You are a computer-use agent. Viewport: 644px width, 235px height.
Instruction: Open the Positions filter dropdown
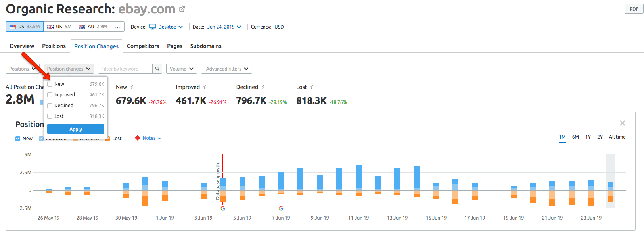pos(23,69)
